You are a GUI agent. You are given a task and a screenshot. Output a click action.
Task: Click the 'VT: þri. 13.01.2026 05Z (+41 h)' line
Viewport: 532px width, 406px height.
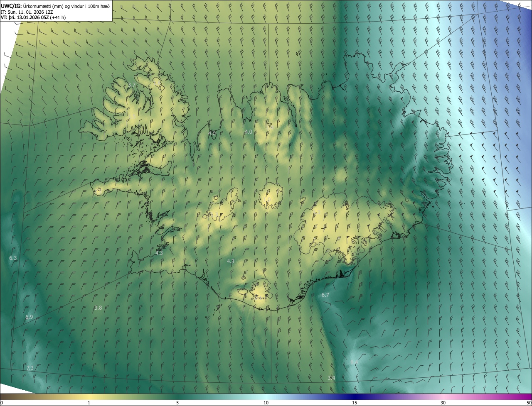33,17
